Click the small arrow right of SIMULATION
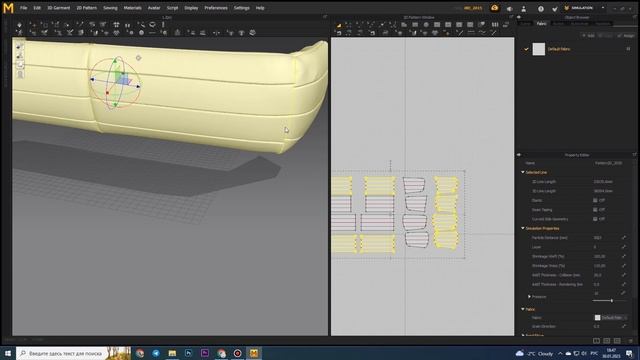This screenshot has width=640, height=360. point(603,8)
